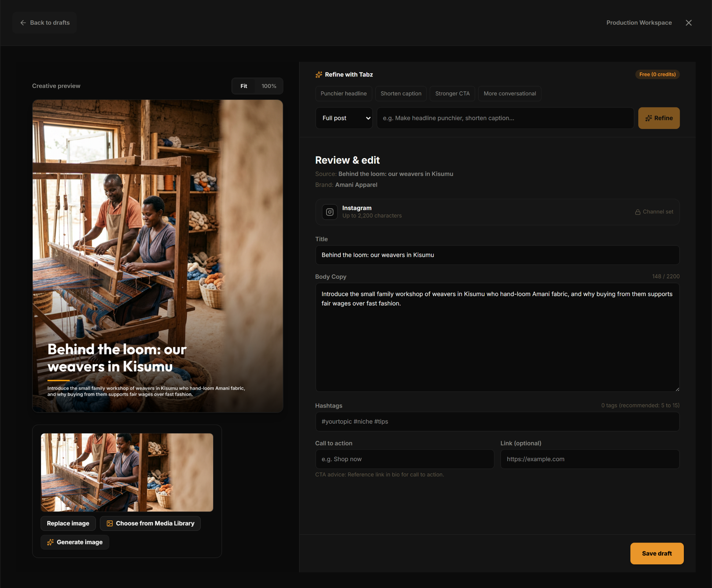The image size is (712, 588).
Task: Click Generate image button
Action: click(75, 542)
